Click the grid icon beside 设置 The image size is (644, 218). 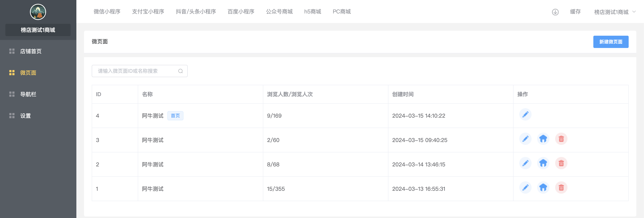click(12, 116)
